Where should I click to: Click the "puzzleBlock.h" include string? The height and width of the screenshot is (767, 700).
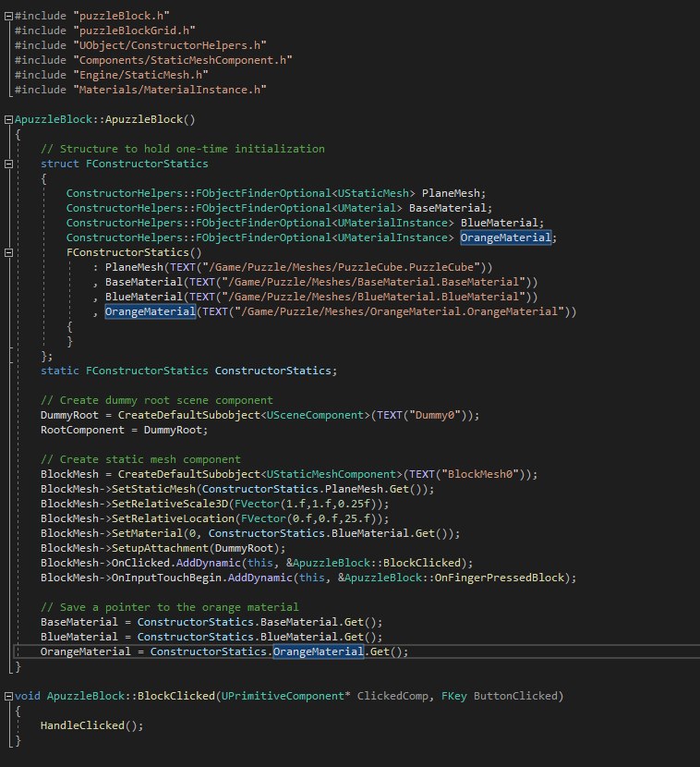point(121,16)
